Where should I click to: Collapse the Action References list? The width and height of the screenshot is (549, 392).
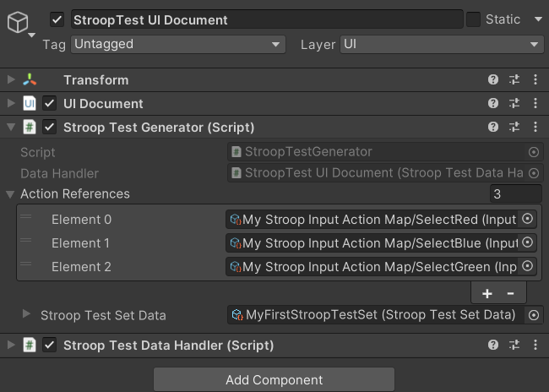pos(10,194)
